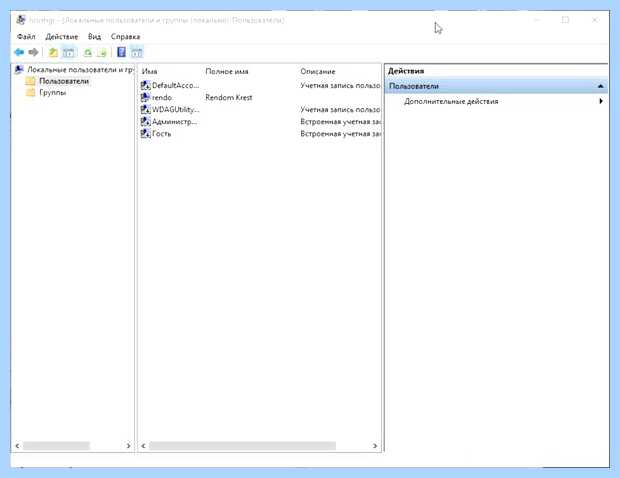Click the tree pane horizontal scrollbar thumb
The width and height of the screenshot is (620, 478).
(56, 446)
